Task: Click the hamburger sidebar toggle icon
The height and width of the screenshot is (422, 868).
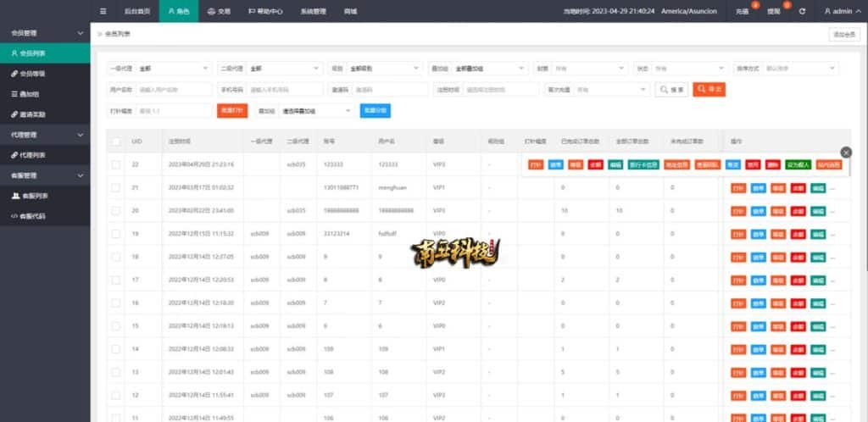Action: click(x=103, y=11)
